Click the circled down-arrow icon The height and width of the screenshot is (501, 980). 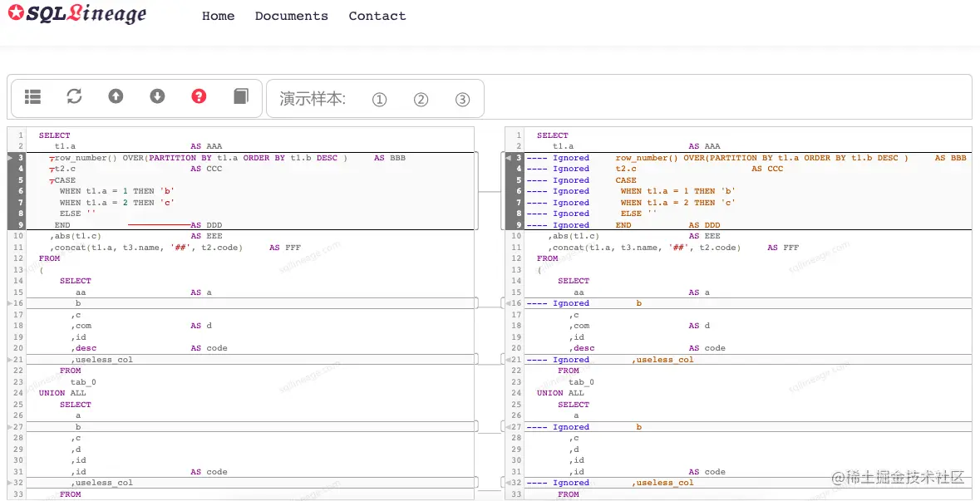click(157, 96)
